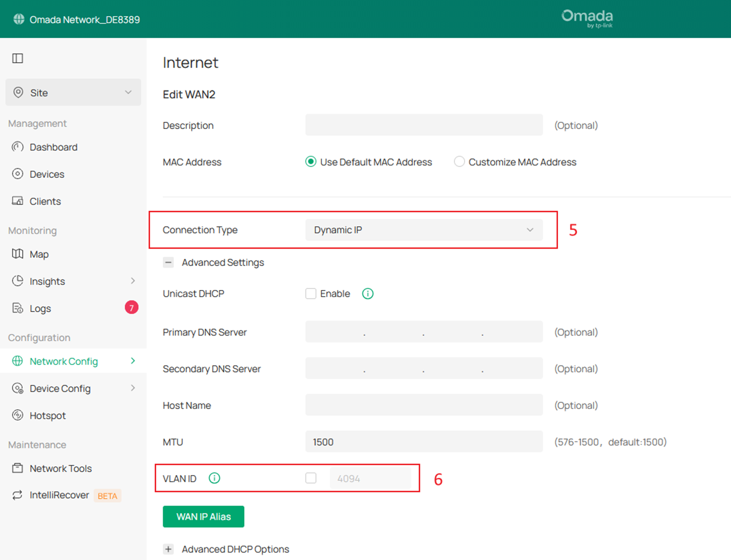This screenshot has height=560, width=731.
Task: Open the Map under Monitoring
Action: [x=39, y=254]
